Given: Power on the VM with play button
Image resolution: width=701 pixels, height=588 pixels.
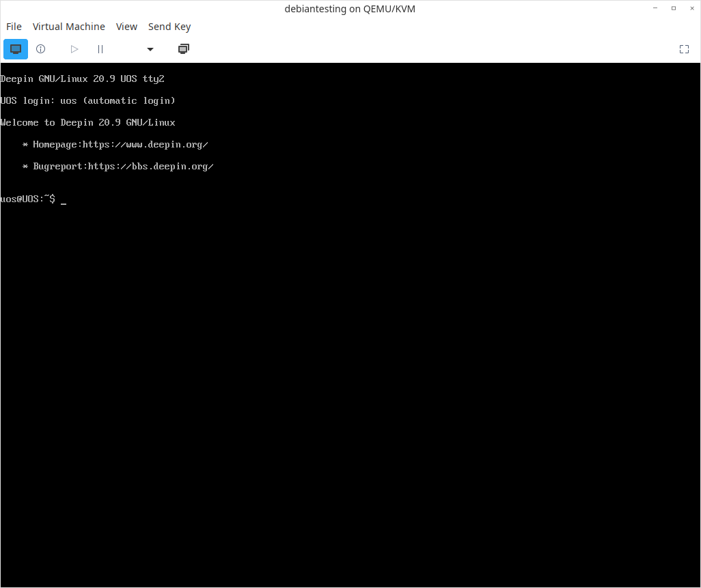Looking at the screenshot, I should (74, 49).
